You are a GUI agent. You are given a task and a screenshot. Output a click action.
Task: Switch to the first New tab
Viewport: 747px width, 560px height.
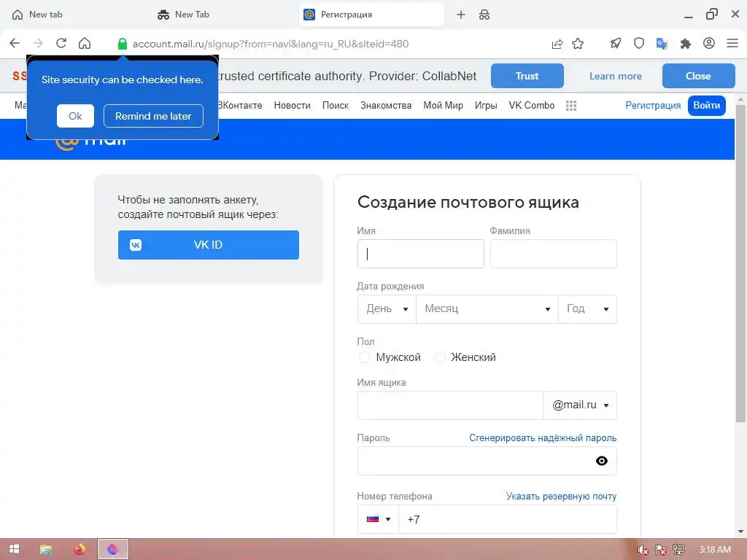pyautogui.click(x=46, y=15)
